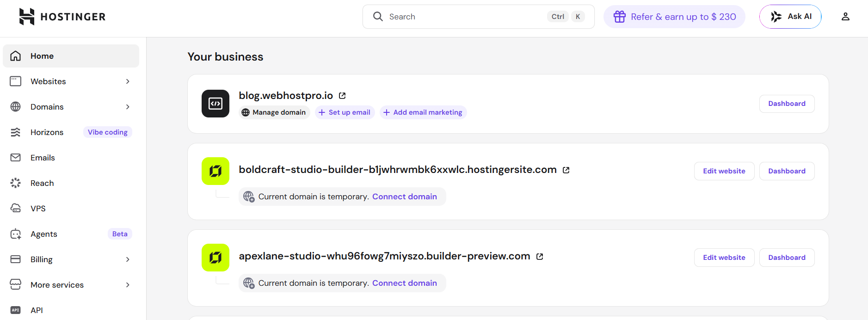868x320 pixels.
Task: Click the Reach spinner icon
Action: pyautogui.click(x=16, y=183)
